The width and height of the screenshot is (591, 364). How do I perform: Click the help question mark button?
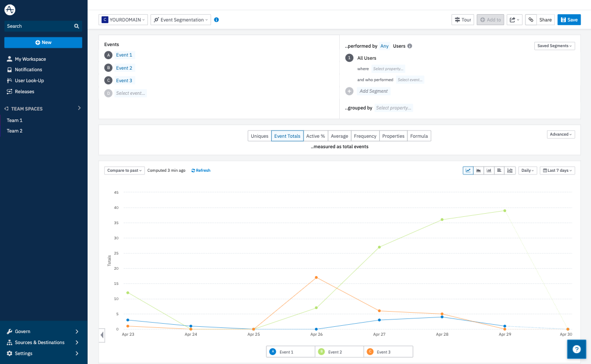coord(577,349)
